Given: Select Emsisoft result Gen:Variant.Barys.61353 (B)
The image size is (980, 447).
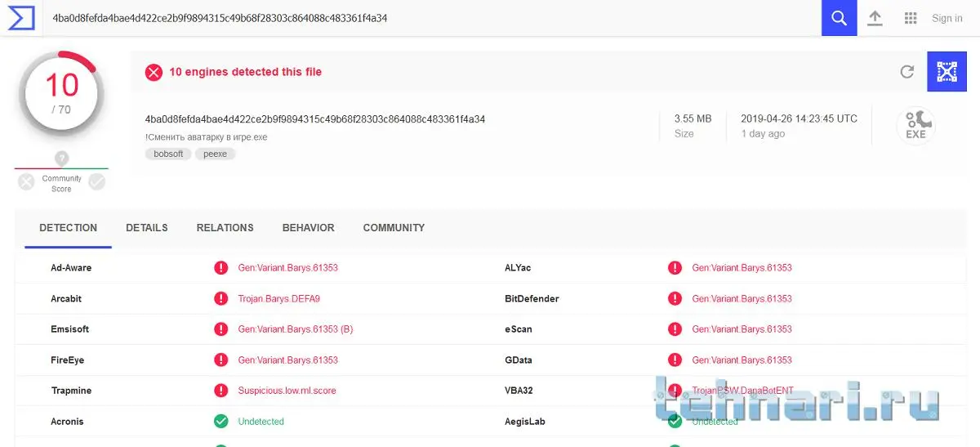Looking at the screenshot, I should [x=296, y=329].
